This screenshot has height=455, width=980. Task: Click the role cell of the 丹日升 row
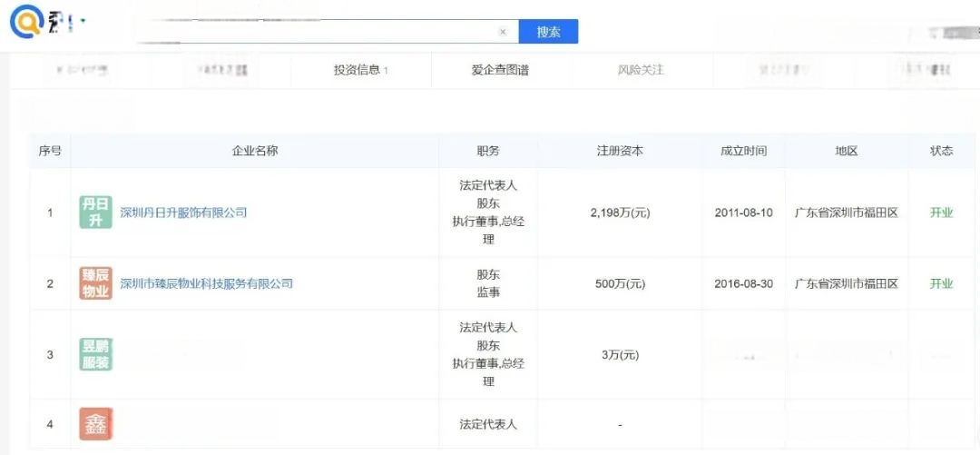tap(488, 213)
